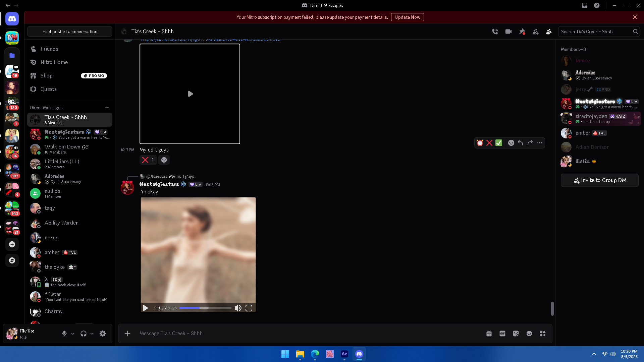
Task: Add reaction next to the X reaction
Action: click(164, 160)
